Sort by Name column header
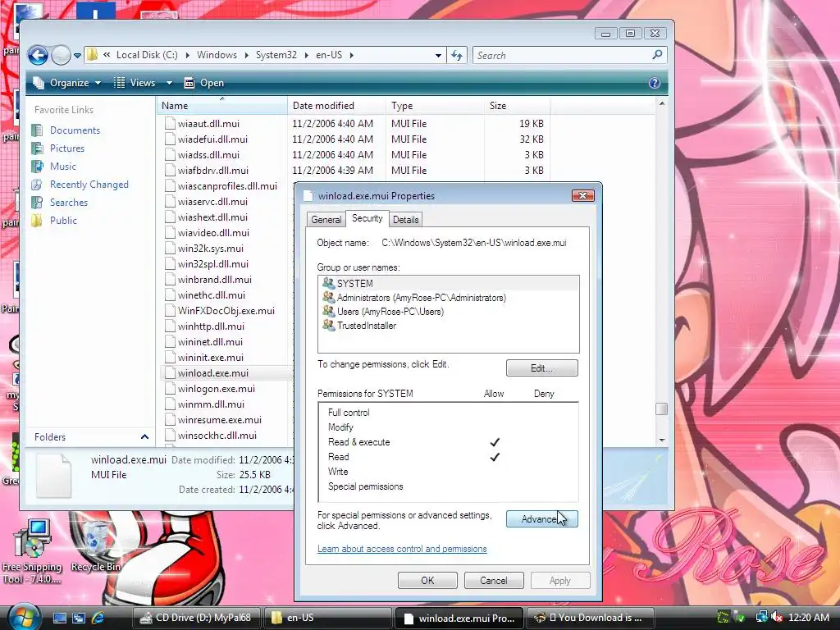The height and width of the screenshot is (630, 840). pos(222,106)
